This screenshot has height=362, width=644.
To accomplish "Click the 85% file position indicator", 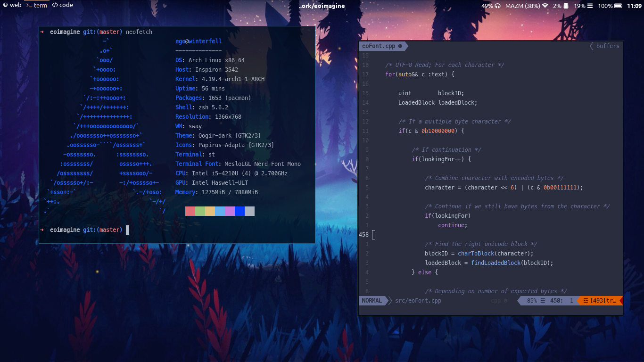I will click(x=532, y=300).
